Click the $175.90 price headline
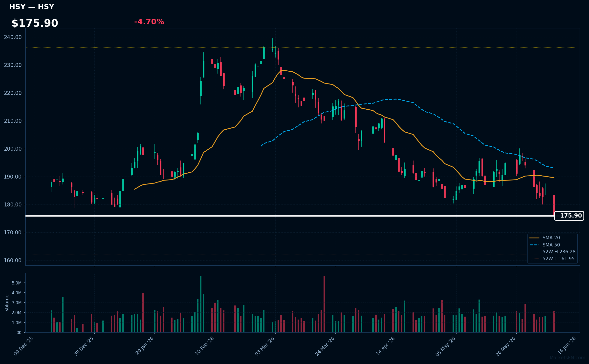Image resolution: width=589 pixels, height=364 pixels. 35,23
